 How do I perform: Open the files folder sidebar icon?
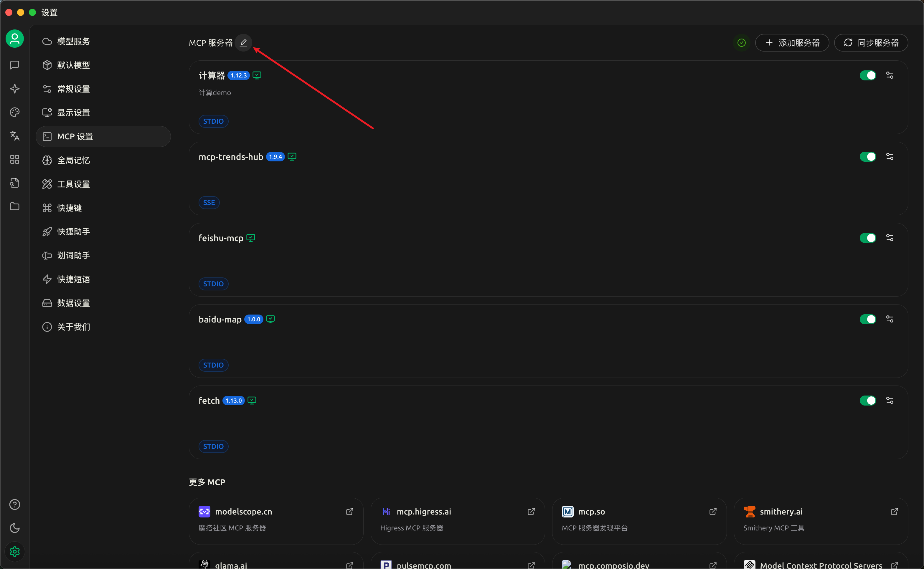point(15,207)
